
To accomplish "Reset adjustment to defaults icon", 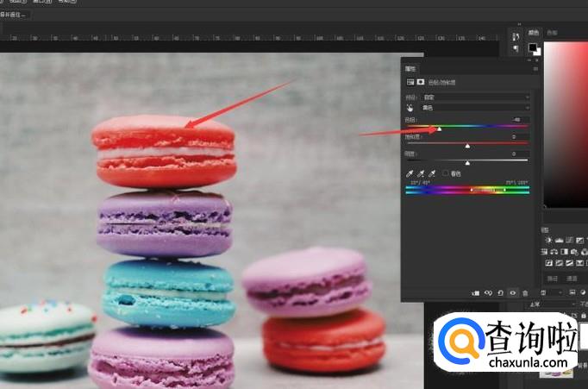I will point(500,293).
